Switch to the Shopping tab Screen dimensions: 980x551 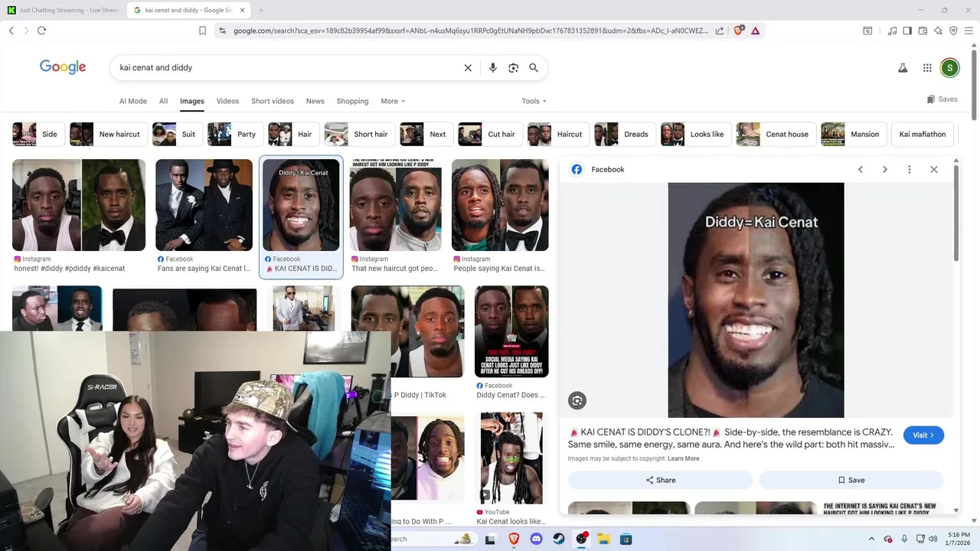pyautogui.click(x=352, y=101)
